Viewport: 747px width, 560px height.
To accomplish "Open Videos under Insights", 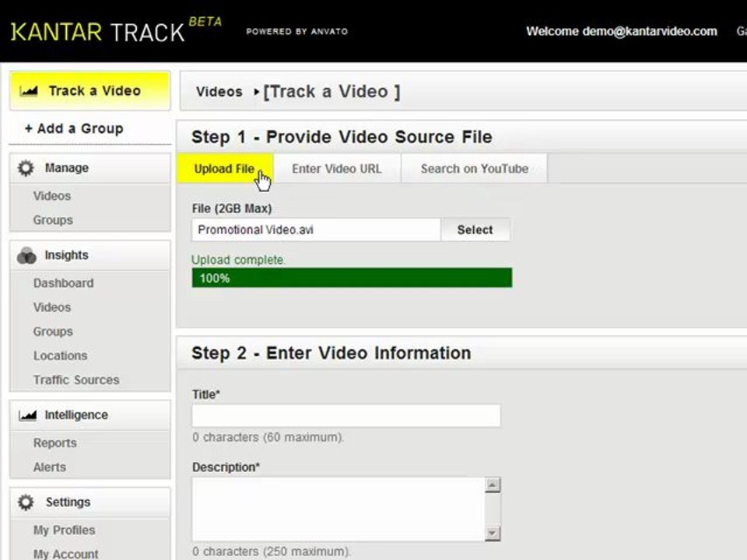I will coord(52,307).
